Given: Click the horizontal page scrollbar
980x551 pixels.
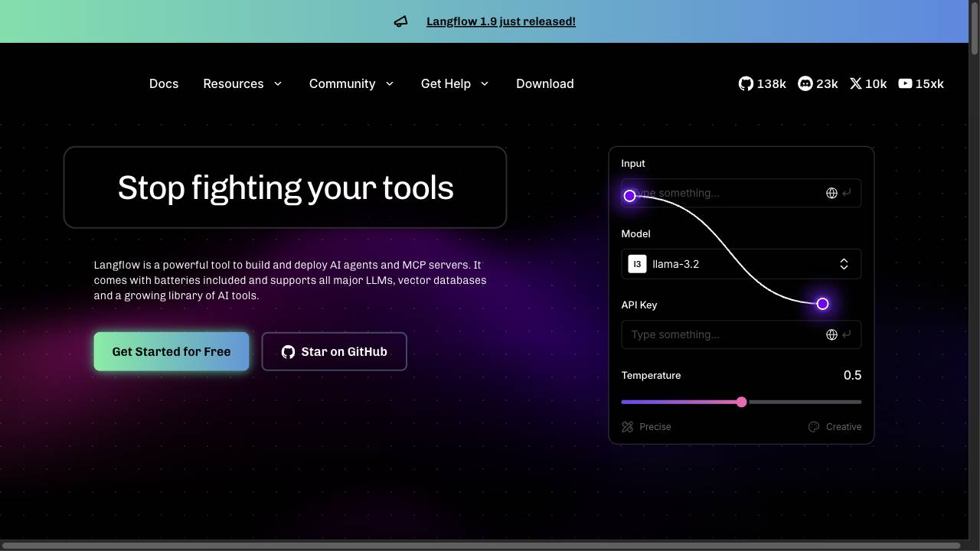Looking at the screenshot, I should (480, 546).
